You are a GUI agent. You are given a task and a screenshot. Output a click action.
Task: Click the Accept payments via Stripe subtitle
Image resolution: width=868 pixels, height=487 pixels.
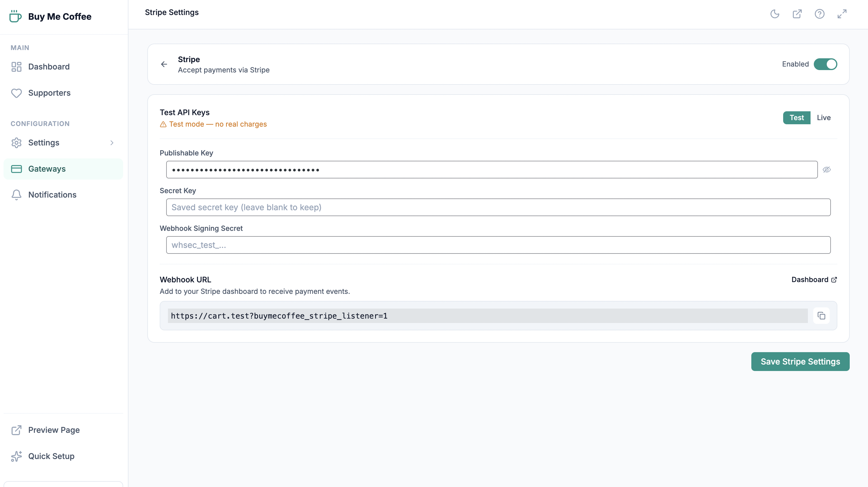click(x=223, y=70)
